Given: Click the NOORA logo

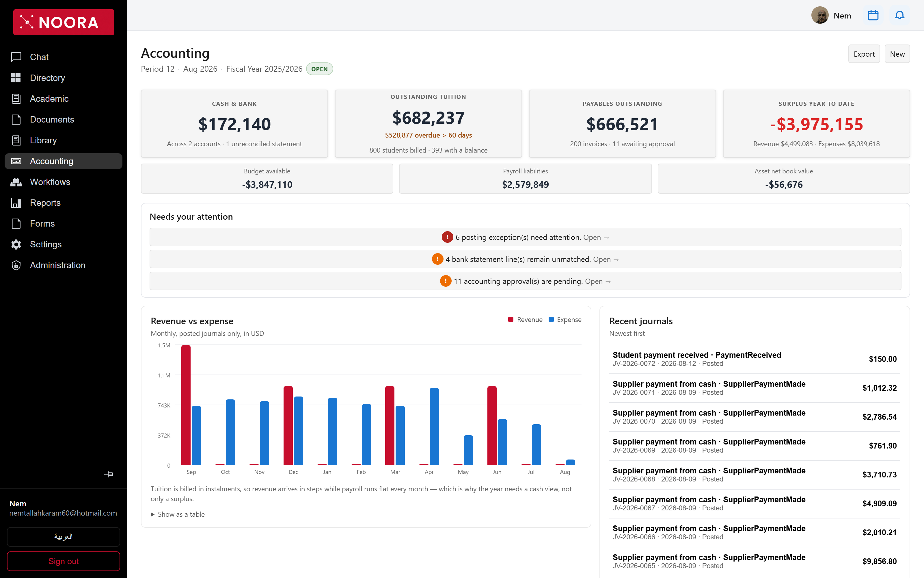Looking at the screenshot, I should [x=64, y=22].
